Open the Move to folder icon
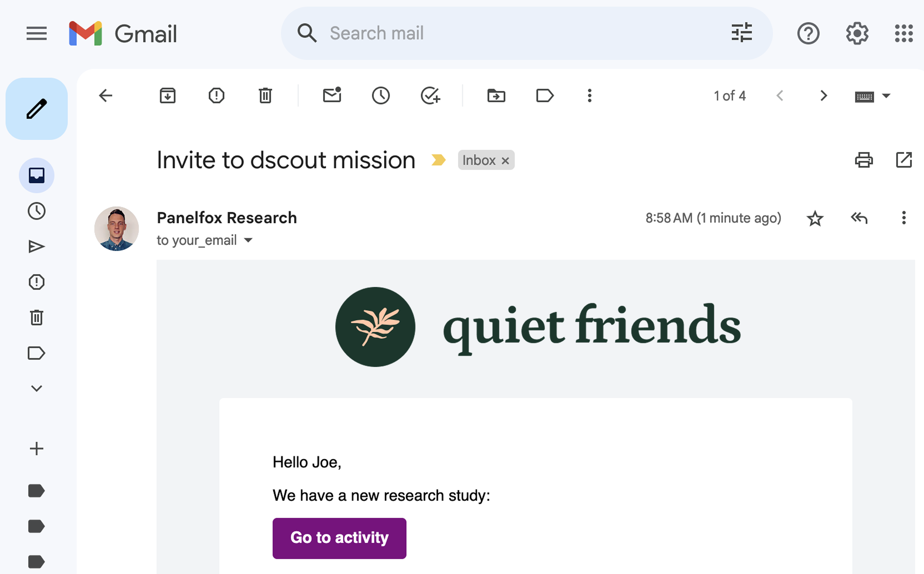The width and height of the screenshot is (924, 574). (496, 96)
